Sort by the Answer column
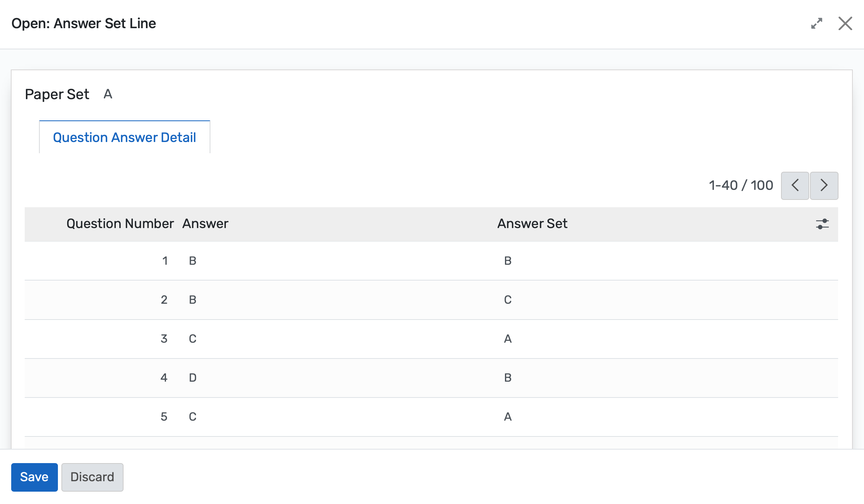Viewport: 864px width, 504px height. tap(205, 224)
